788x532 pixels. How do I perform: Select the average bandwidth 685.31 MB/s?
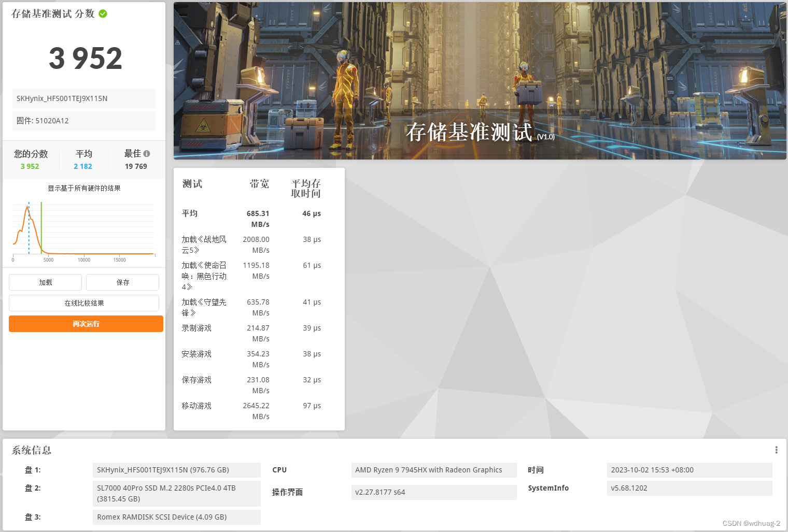(x=258, y=219)
